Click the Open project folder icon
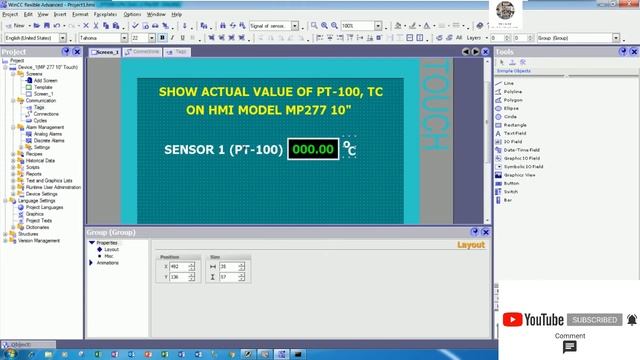The width and height of the screenshot is (640, 360). tap(37, 26)
